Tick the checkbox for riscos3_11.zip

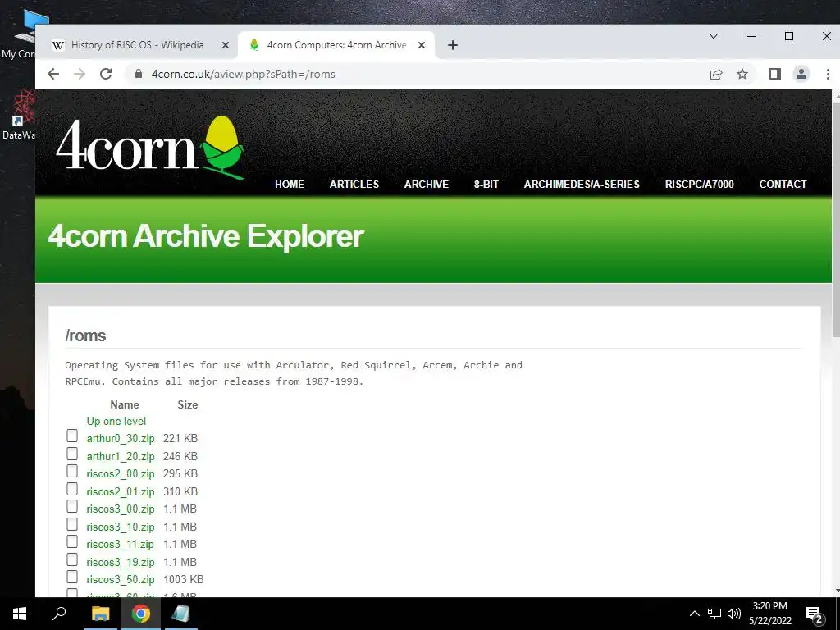click(72, 541)
